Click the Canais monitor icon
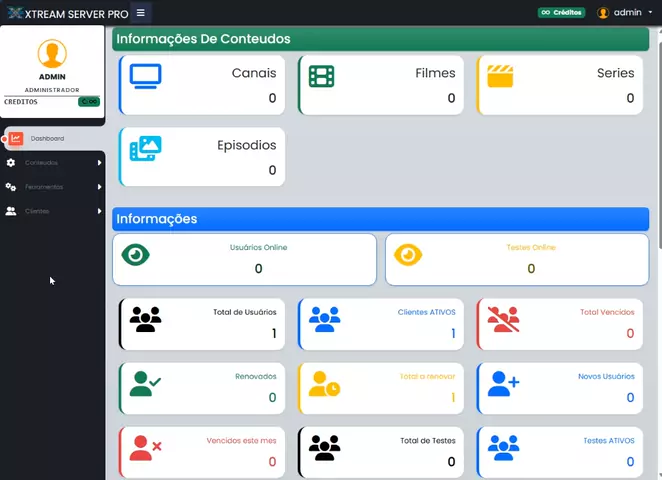The image size is (662, 480). [x=145, y=76]
